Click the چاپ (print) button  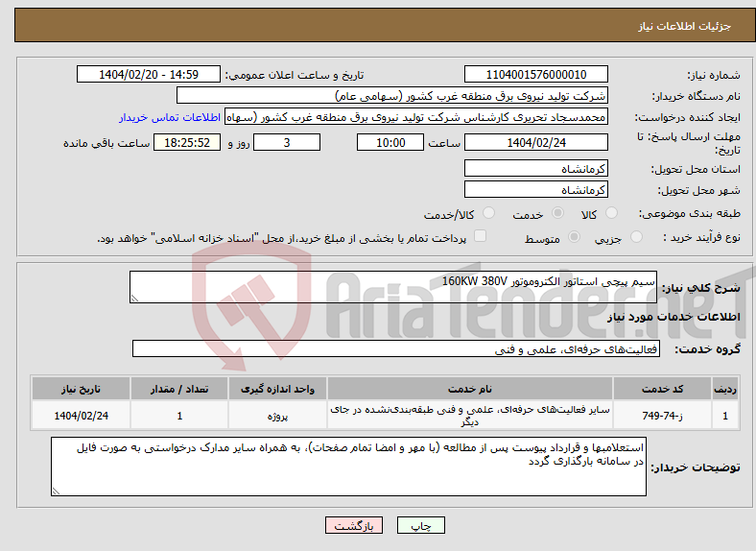tap(420, 525)
